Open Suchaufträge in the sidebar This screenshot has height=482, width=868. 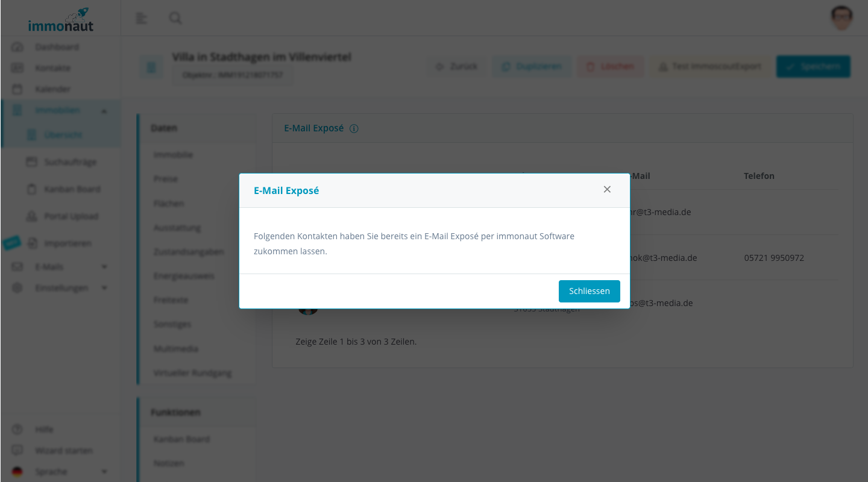(x=70, y=162)
